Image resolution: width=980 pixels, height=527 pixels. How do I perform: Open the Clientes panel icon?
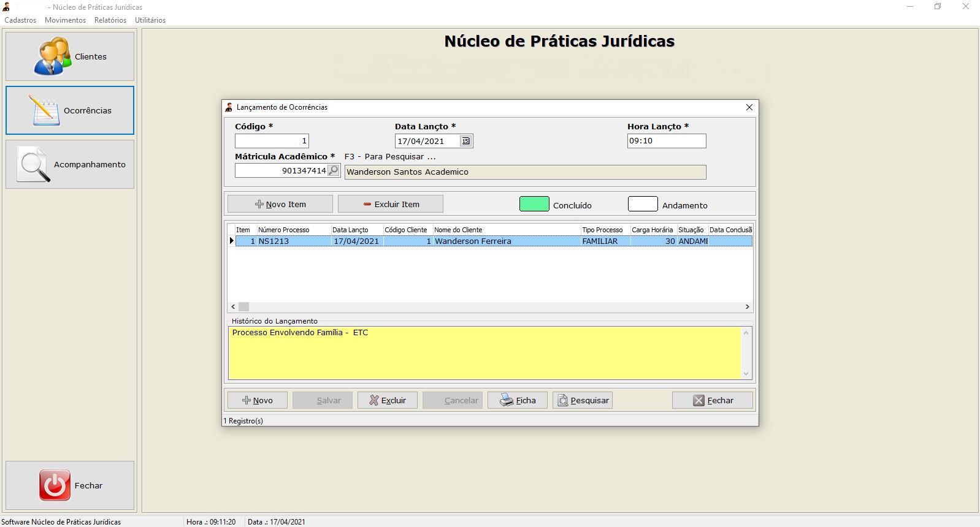click(x=53, y=56)
